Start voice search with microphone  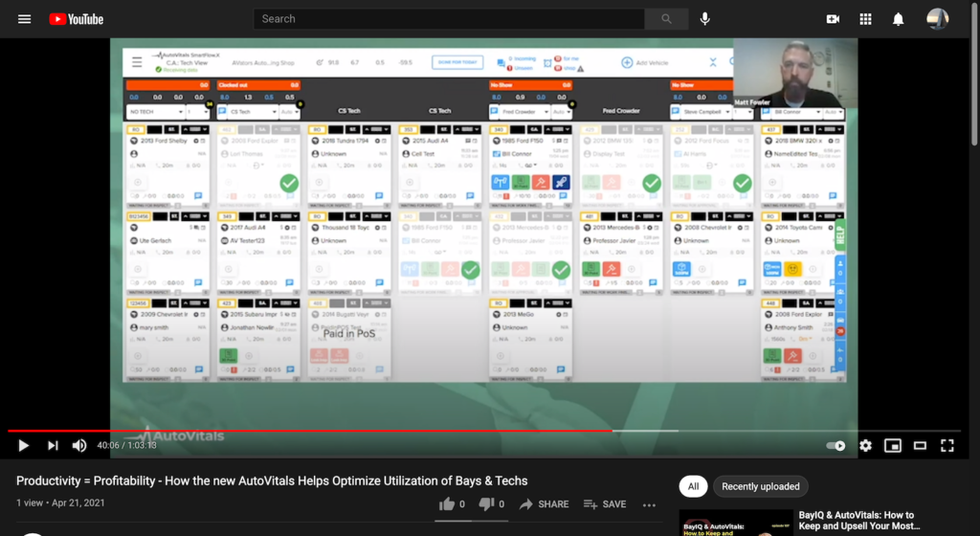coord(705,19)
